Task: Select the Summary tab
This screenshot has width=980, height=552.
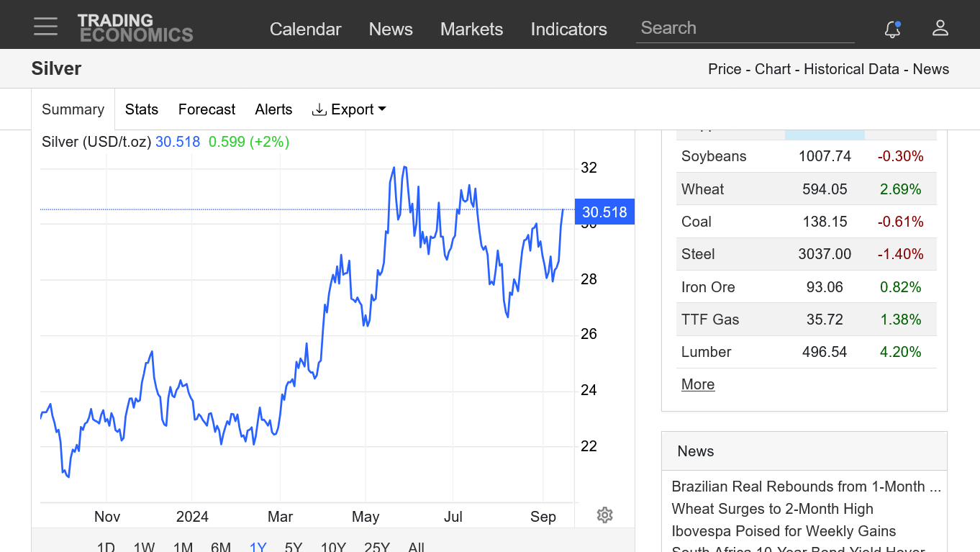Action: point(73,109)
